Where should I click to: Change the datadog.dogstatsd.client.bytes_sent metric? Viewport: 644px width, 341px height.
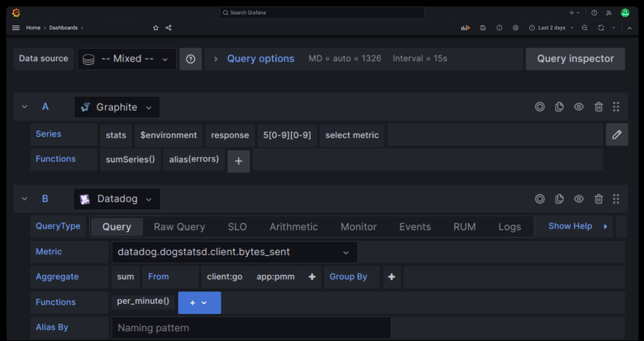[x=233, y=252]
